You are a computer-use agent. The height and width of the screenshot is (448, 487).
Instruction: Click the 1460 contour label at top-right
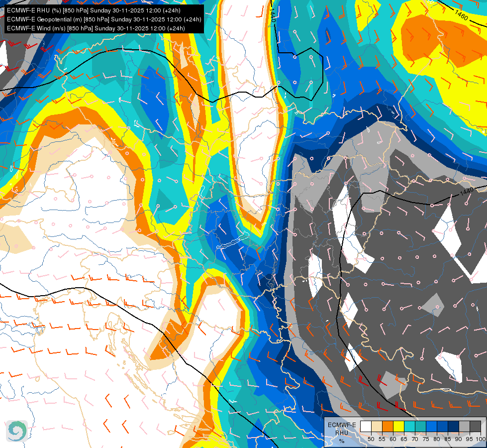[x=461, y=14]
